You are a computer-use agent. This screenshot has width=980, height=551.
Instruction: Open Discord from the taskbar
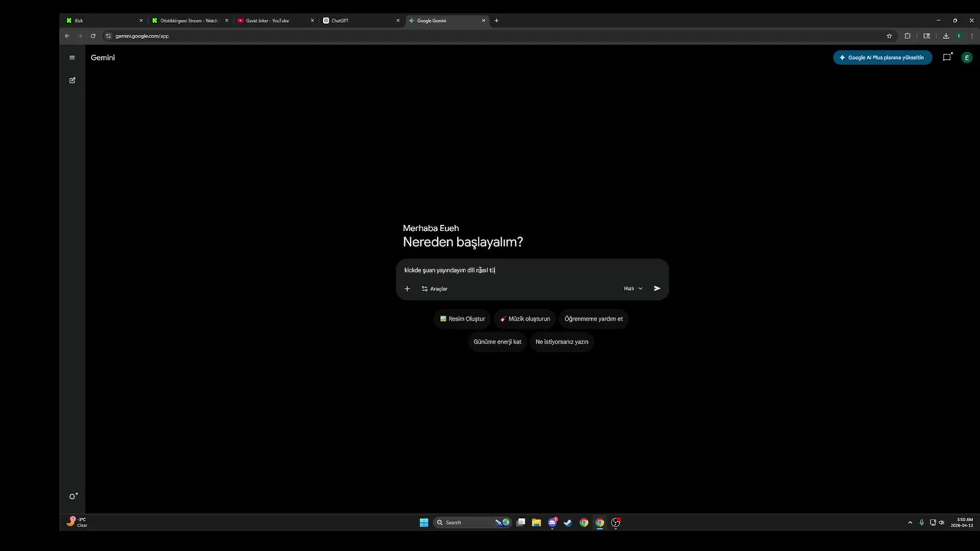tap(552, 523)
